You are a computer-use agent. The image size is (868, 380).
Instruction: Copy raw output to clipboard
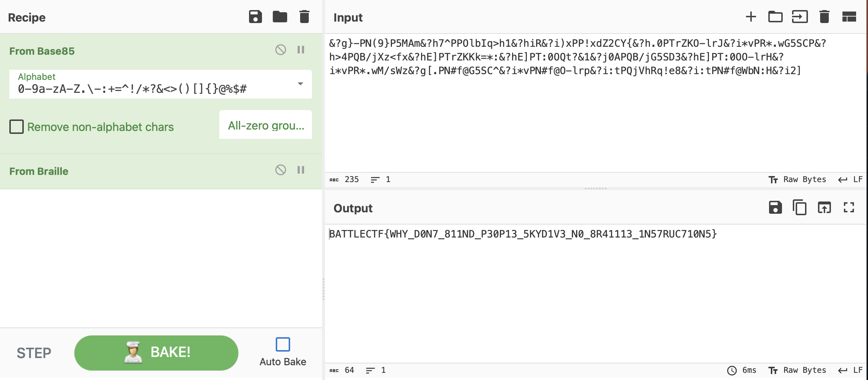tap(800, 208)
